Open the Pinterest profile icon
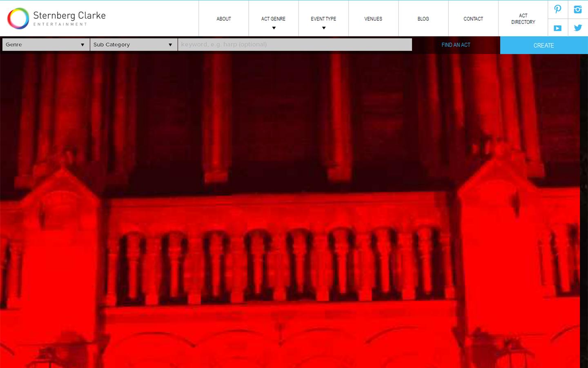588x368 pixels. (558, 9)
